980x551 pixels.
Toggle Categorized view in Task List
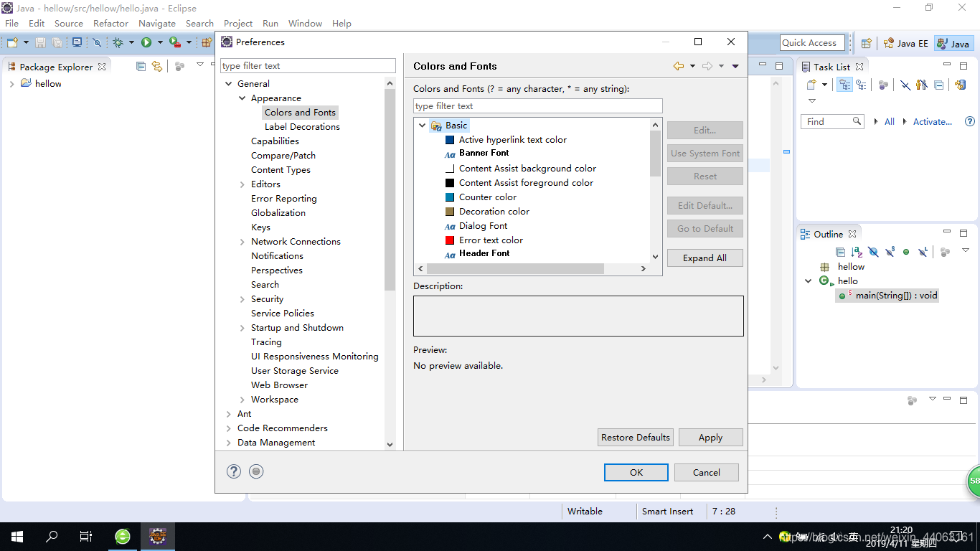click(845, 85)
